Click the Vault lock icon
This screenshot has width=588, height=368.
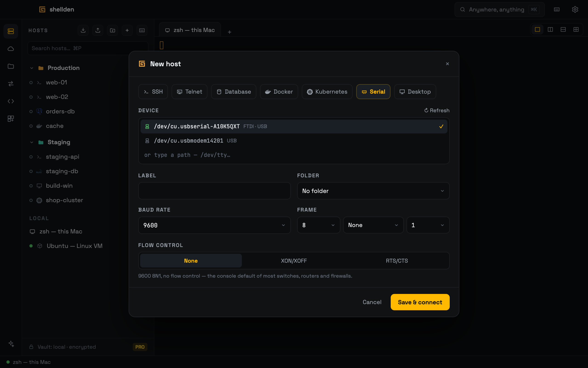[31, 347]
